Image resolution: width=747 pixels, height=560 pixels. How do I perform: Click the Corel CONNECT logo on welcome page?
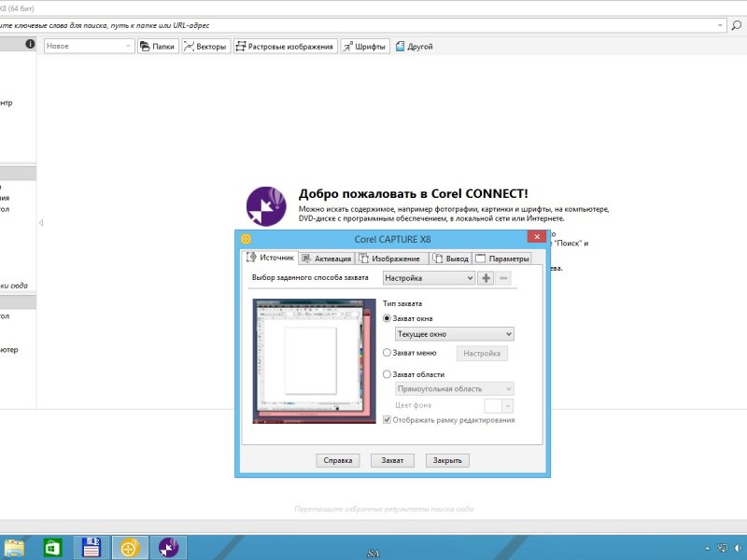266,206
